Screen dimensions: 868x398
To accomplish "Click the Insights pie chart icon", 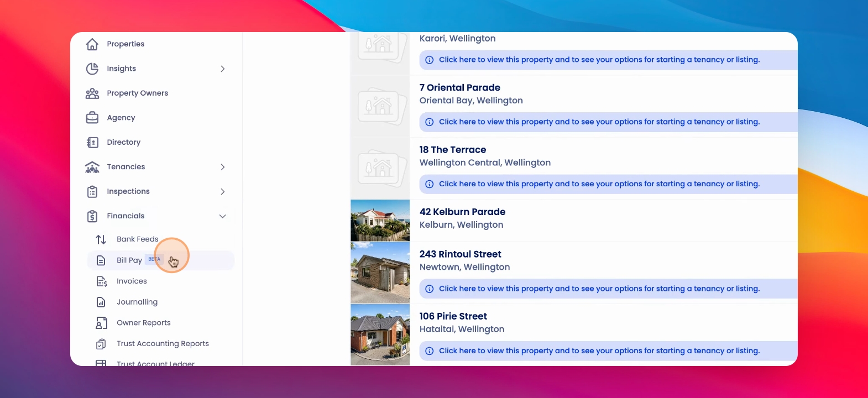I will 92,69.
